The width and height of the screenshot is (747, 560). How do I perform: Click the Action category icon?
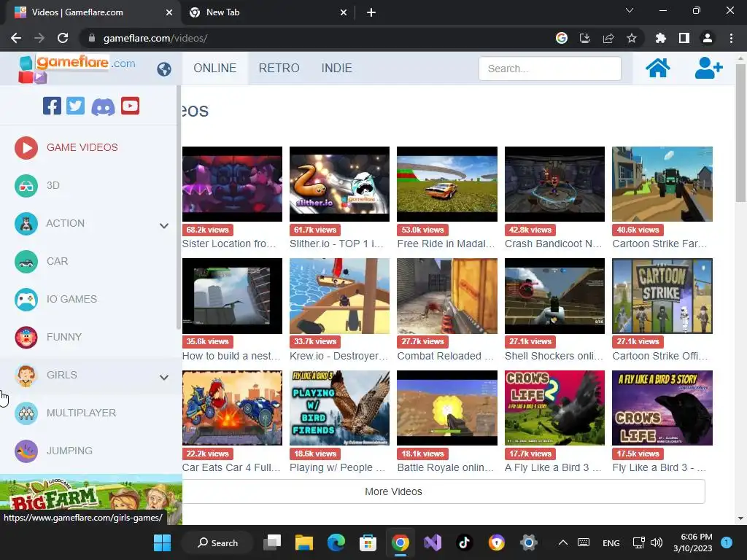(26, 223)
